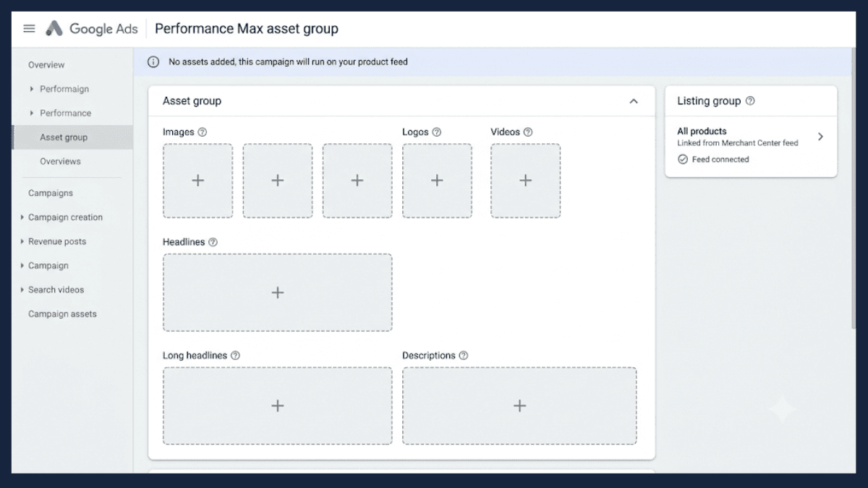868x488 pixels.
Task: Add a long headline
Action: [278, 406]
